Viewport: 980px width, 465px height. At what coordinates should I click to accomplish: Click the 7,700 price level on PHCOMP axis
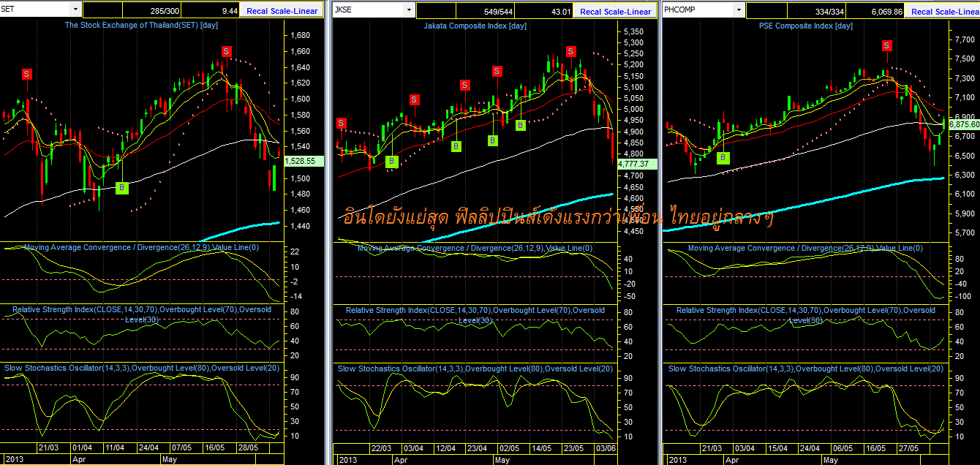pyautogui.click(x=965, y=39)
